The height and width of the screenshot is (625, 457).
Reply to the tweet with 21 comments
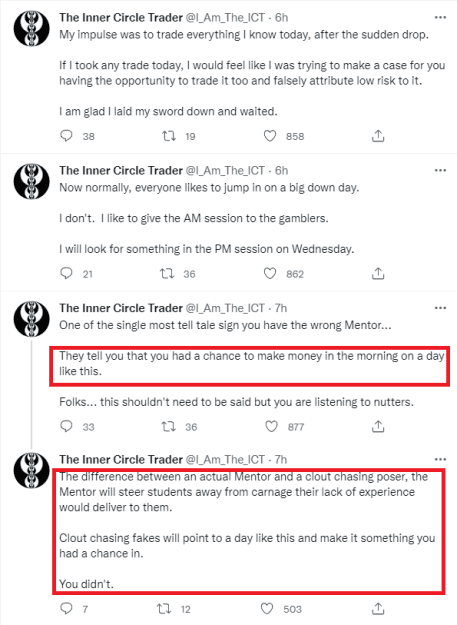point(66,273)
